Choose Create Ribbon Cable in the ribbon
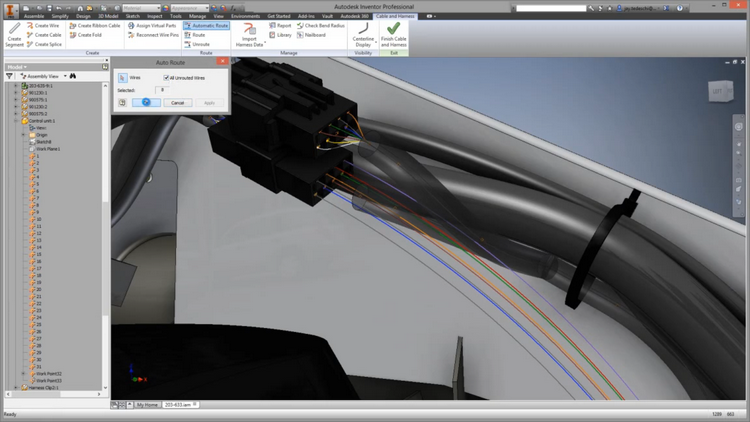The width and height of the screenshot is (750, 422). click(x=96, y=25)
